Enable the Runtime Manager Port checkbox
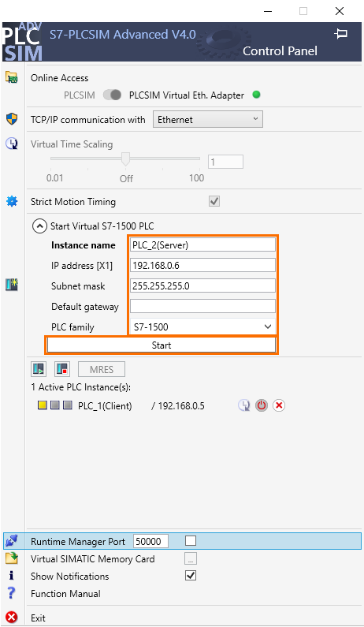Image resolution: width=364 pixels, height=627 pixels. [191, 541]
